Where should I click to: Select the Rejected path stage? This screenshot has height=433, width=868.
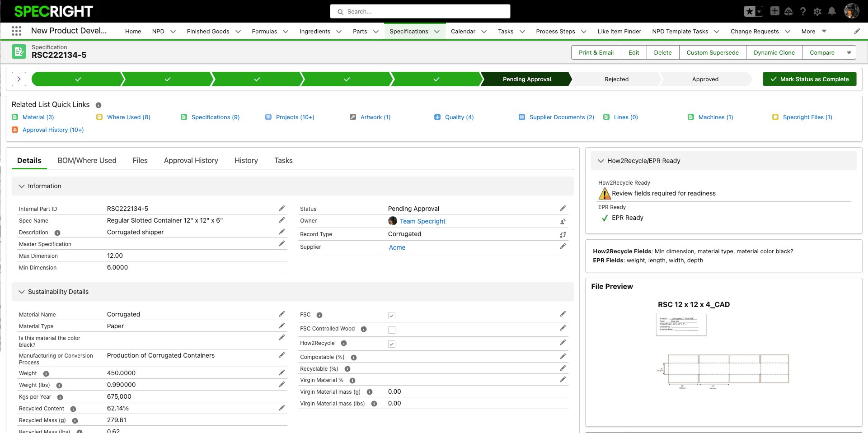[x=616, y=79]
